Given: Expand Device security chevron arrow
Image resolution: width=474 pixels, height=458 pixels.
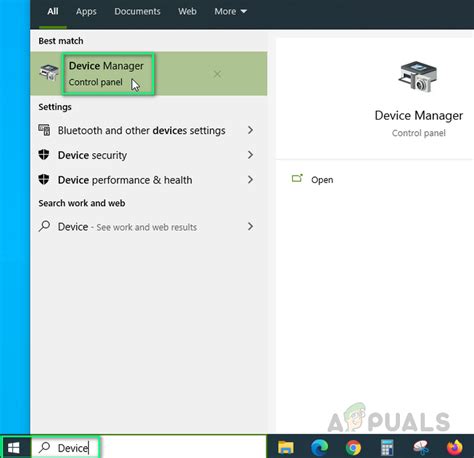Looking at the screenshot, I should (250, 155).
